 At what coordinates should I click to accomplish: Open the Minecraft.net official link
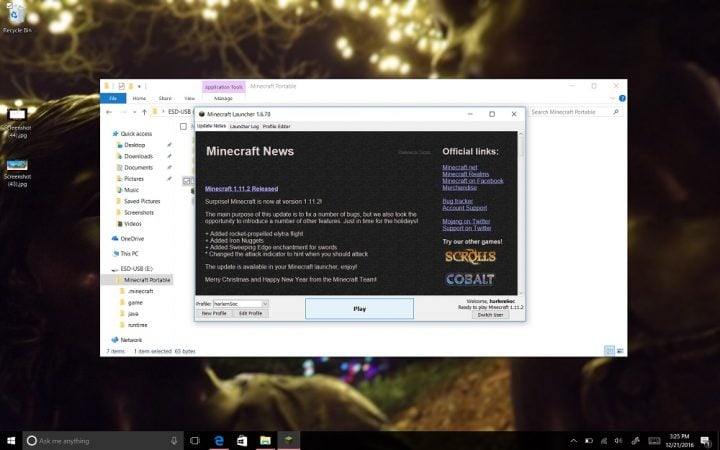pyautogui.click(x=460, y=167)
